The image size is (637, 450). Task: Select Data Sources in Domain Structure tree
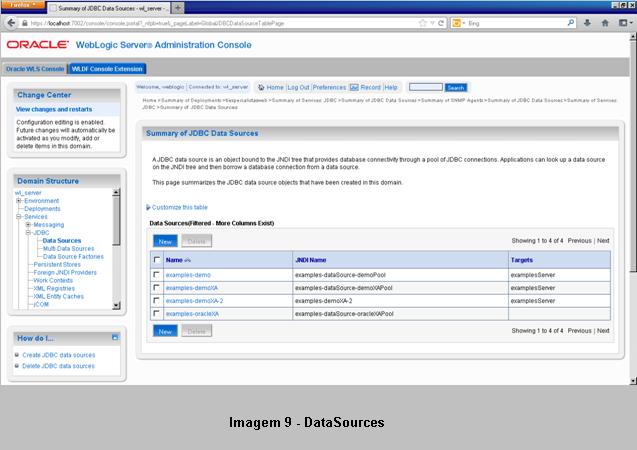(x=62, y=240)
